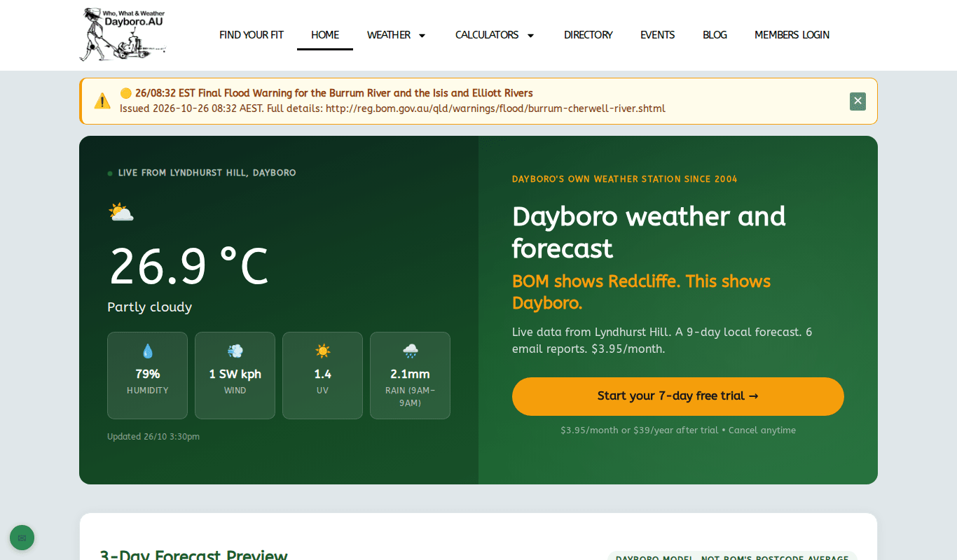Click Dayboro's own weather station label

tap(625, 179)
